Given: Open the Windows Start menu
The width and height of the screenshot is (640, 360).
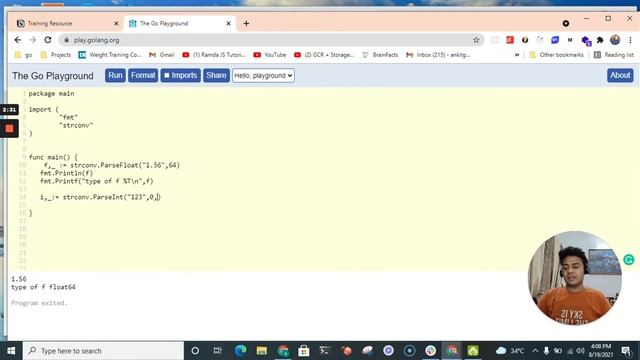Looking at the screenshot, I should coord(11,351).
